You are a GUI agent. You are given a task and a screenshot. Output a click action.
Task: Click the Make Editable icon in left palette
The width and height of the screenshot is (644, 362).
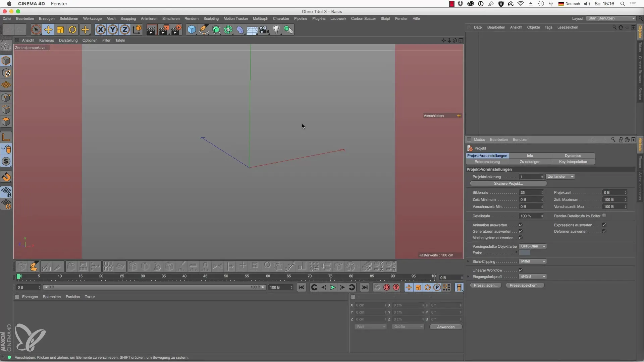6,45
